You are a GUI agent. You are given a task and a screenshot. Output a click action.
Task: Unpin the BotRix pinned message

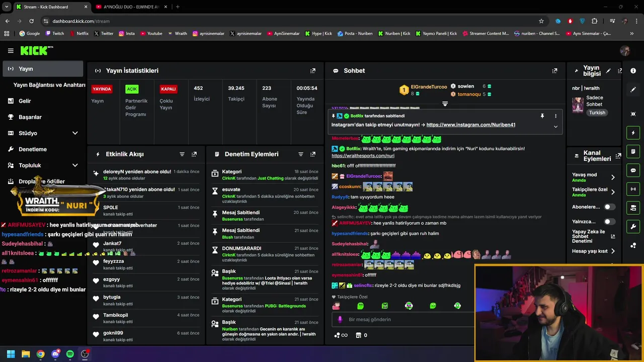pos(542,116)
